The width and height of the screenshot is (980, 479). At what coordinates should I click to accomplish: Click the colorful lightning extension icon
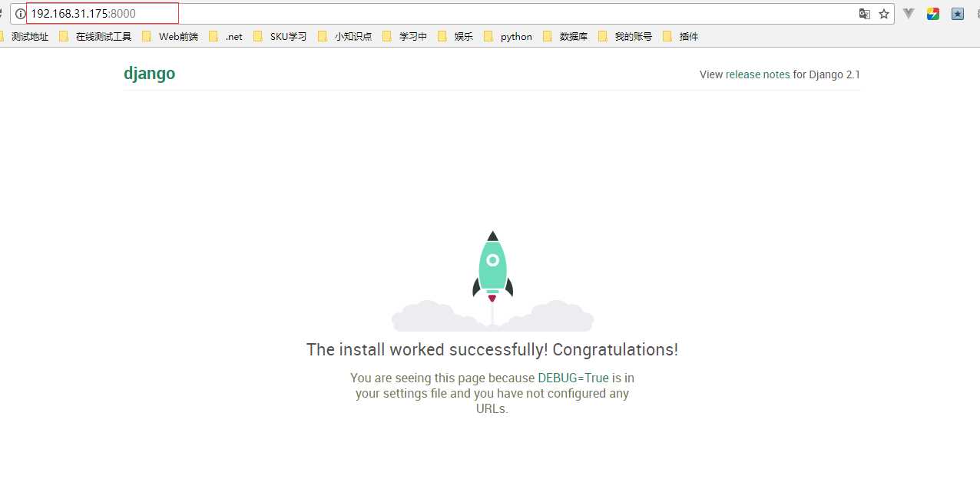pyautogui.click(x=933, y=14)
